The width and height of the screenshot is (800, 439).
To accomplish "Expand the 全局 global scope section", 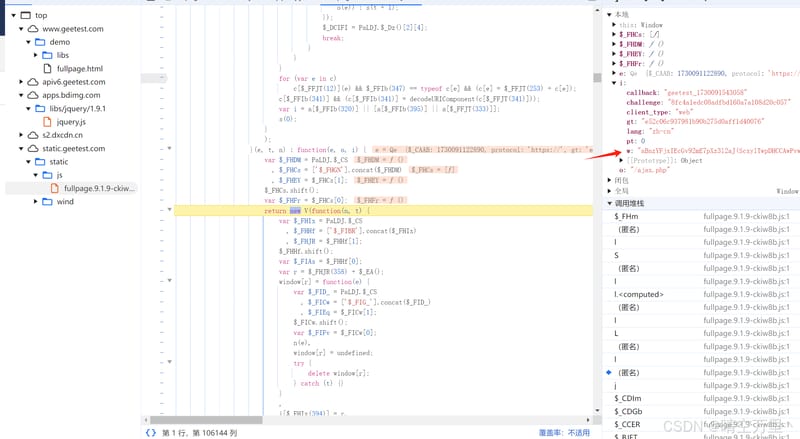I will [x=609, y=190].
